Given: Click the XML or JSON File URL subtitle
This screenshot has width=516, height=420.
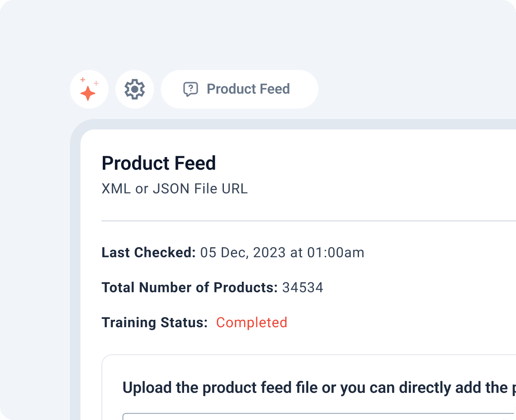Looking at the screenshot, I should coord(174,189).
